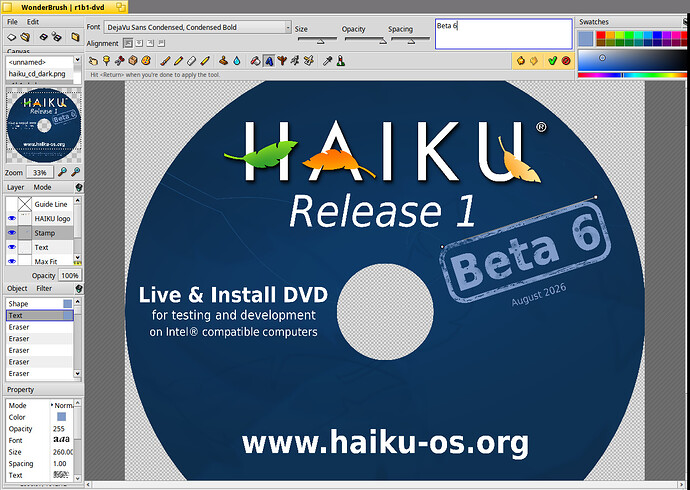This screenshot has width=690, height=490.
Task: Select the Clone stamp tool
Action: pyautogui.click(x=224, y=61)
